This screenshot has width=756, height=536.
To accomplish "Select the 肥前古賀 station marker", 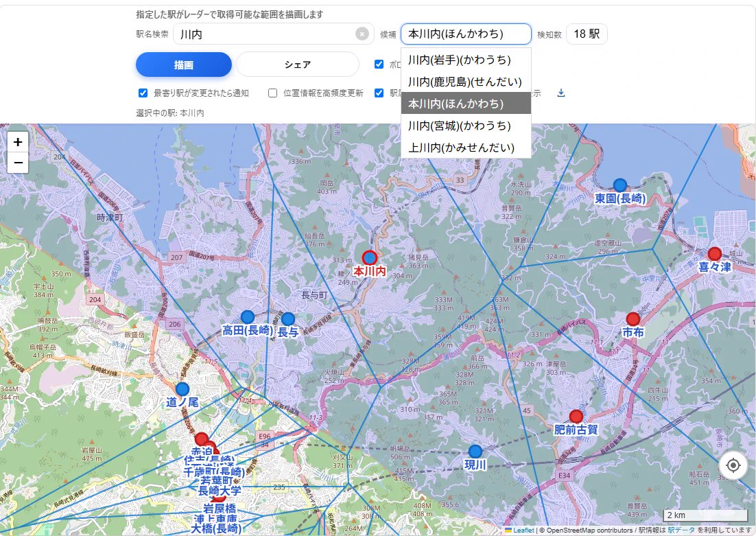I will [576, 417].
